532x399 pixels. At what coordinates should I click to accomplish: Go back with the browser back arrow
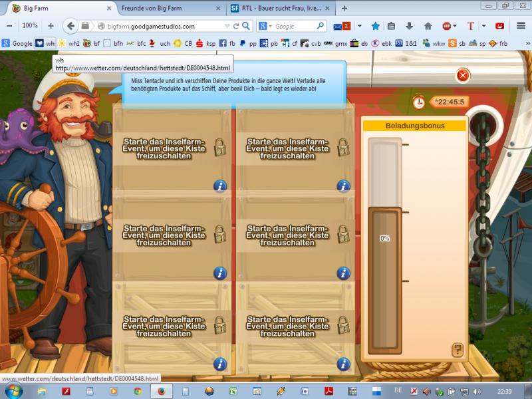coord(70,26)
